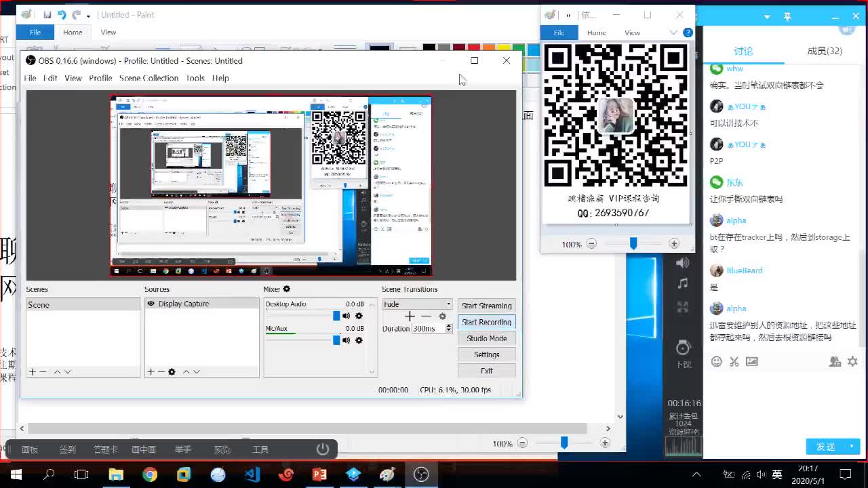The width and height of the screenshot is (868, 488).
Task: Open OBS Settings button
Action: click(x=487, y=354)
